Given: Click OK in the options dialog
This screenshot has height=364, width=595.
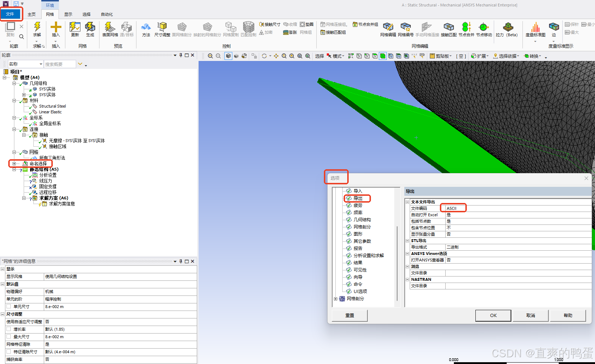Looking at the screenshot, I should 493,316.
